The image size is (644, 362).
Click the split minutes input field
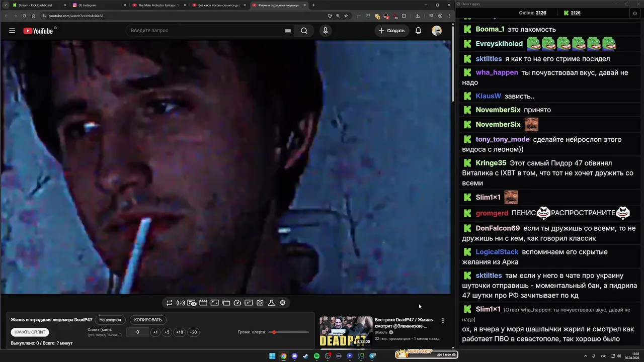coord(138,332)
